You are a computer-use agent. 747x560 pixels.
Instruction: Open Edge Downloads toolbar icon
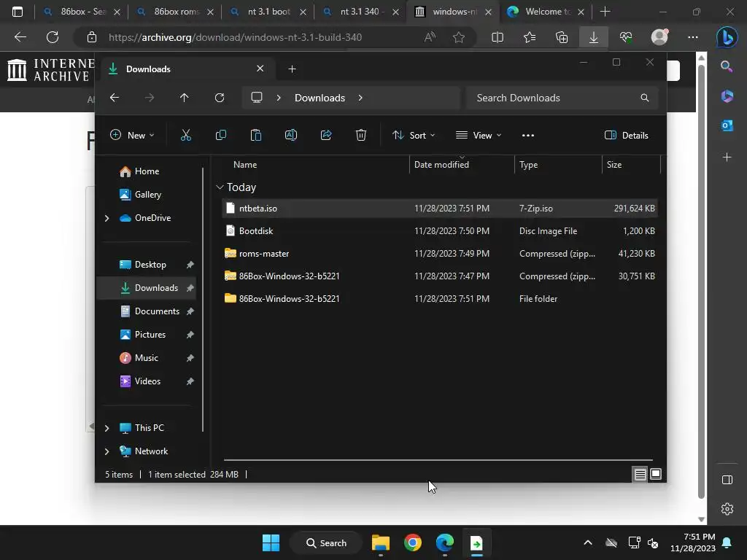(x=594, y=37)
